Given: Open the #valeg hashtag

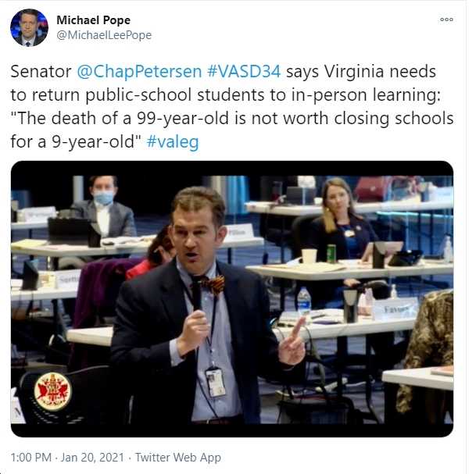Looking at the screenshot, I should pyautogui.click(x=173, y=141).
